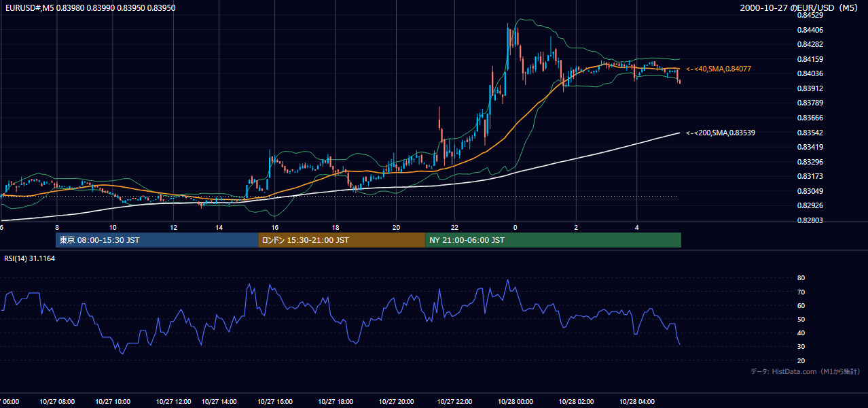Click price scale value 0.84282
Screen dimensions: 868x408
tap(810, 44)
